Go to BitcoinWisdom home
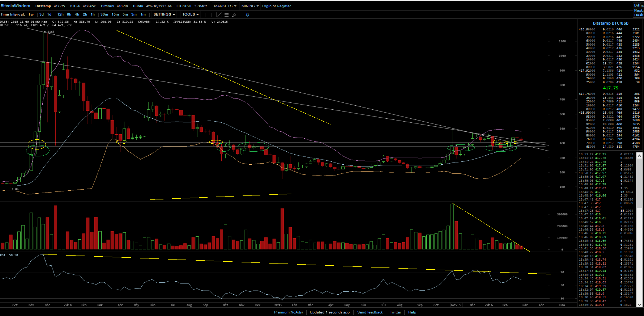The width and height of the screenshot is (644, 316). pos(16,6)
